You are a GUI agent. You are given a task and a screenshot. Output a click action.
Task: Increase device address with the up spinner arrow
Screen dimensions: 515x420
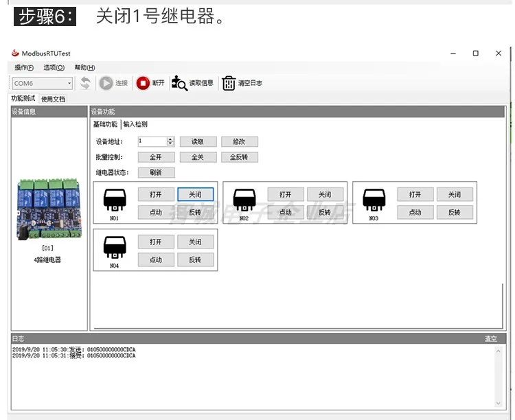pyautogui.click(x=170, y=139)
